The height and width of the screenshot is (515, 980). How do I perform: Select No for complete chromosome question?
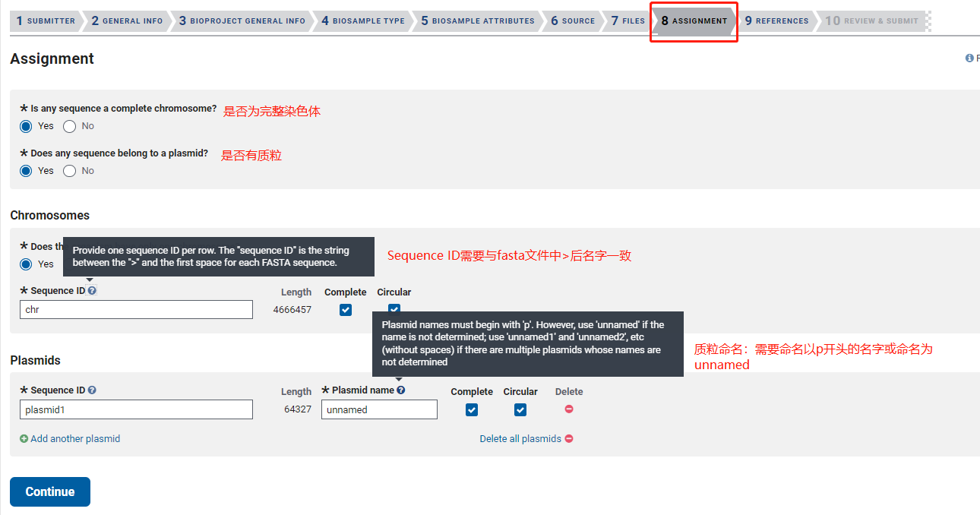pyautogui.click(x=70, y=126)
